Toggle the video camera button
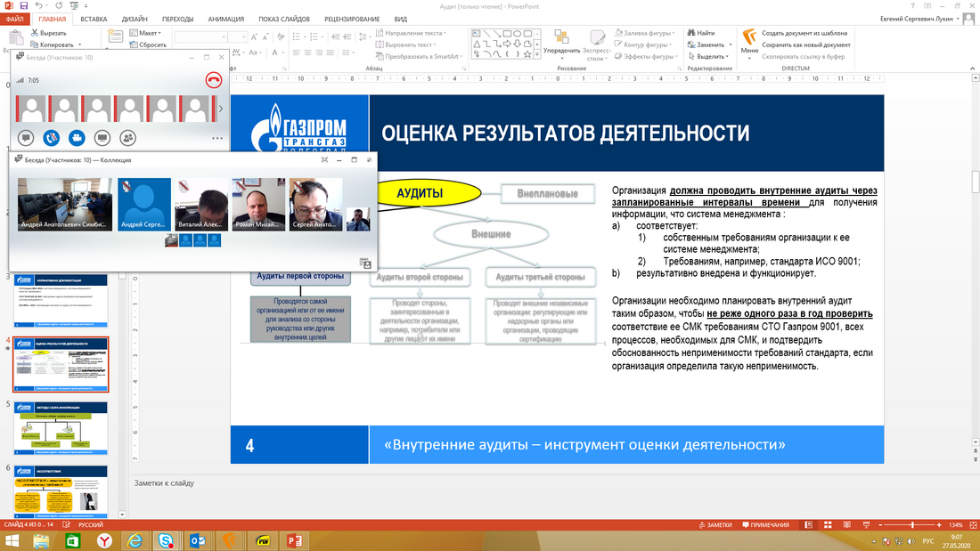Viewport: 980px width, 551px height. click(x=77, y=137)
